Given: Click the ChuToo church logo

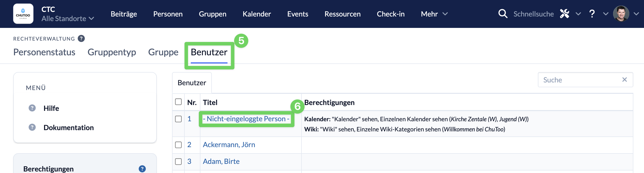Looking at the screenshot, I should click(x=23, y=14).
